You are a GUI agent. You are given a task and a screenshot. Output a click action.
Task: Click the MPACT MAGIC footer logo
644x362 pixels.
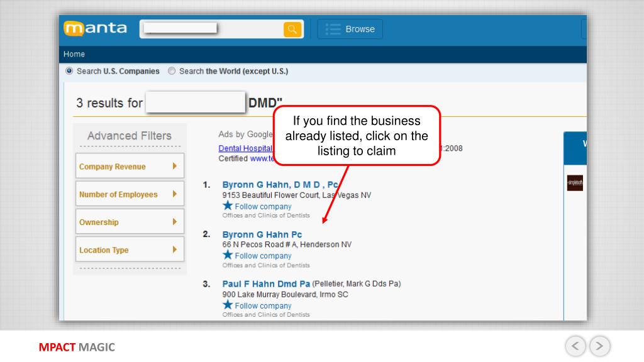pos(77,347)
